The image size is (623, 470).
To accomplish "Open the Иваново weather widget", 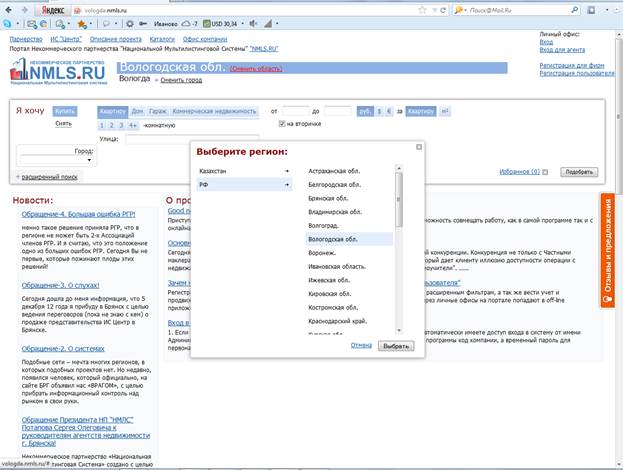I will click(x=175, y=24).
